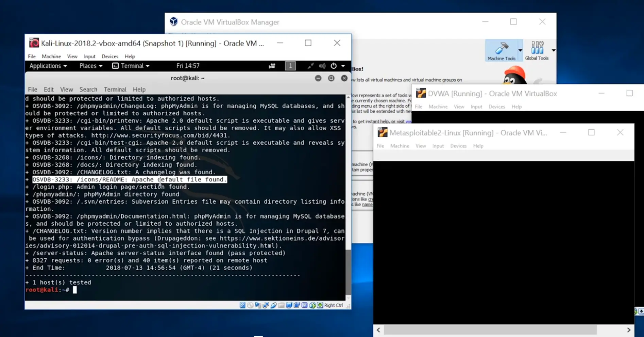Click the Metasploitable2 right scroll arrow
This screenshot has width=644, height=337.
click(628, 330)
